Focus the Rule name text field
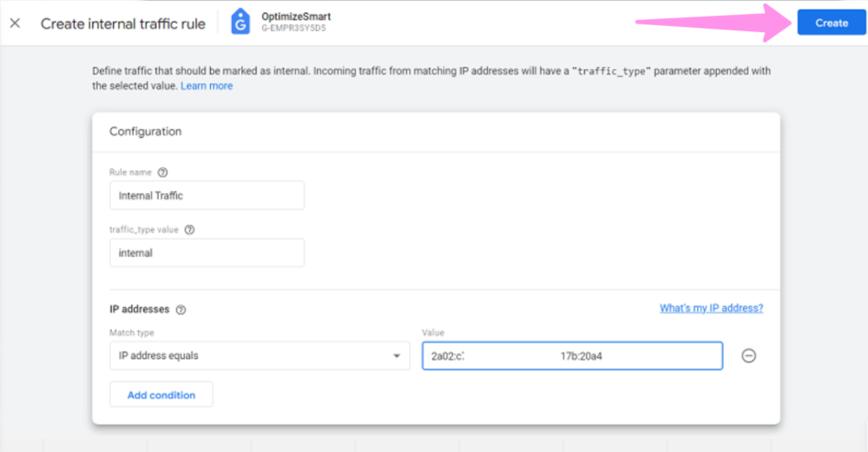The height and width of the screenshot is (452, 868). [x=207, y=195]
